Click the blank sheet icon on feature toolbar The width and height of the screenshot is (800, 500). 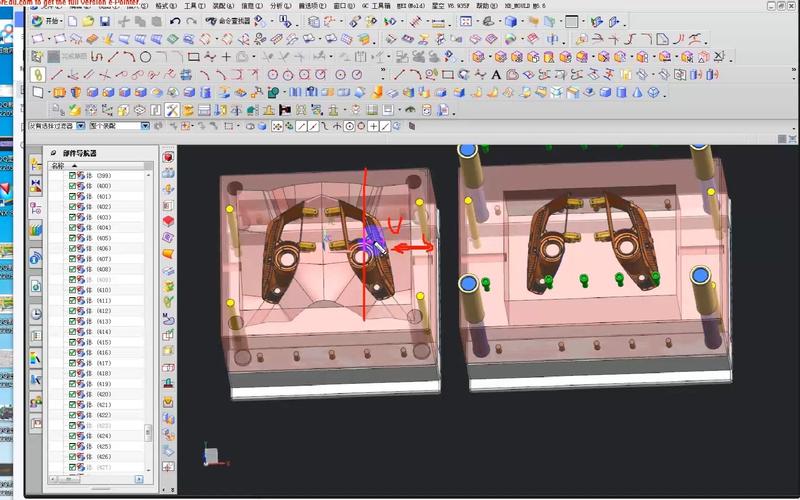(38, 92)
